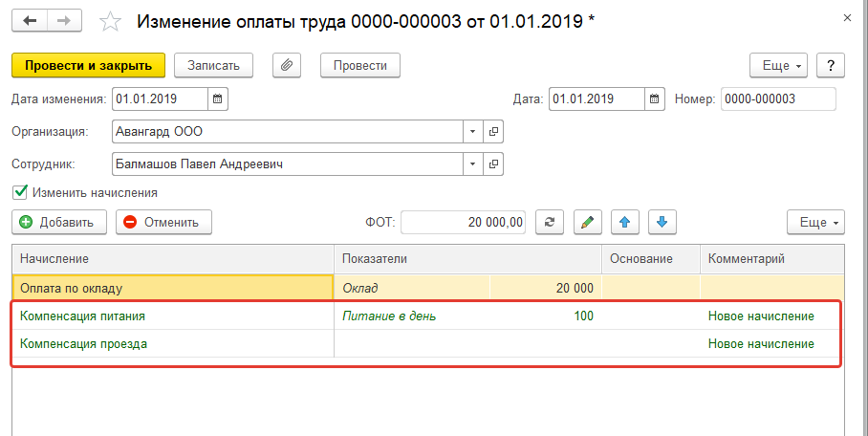Move row down with blue arrow
This screenshot has width=868, height=436.
pos(662,223)
